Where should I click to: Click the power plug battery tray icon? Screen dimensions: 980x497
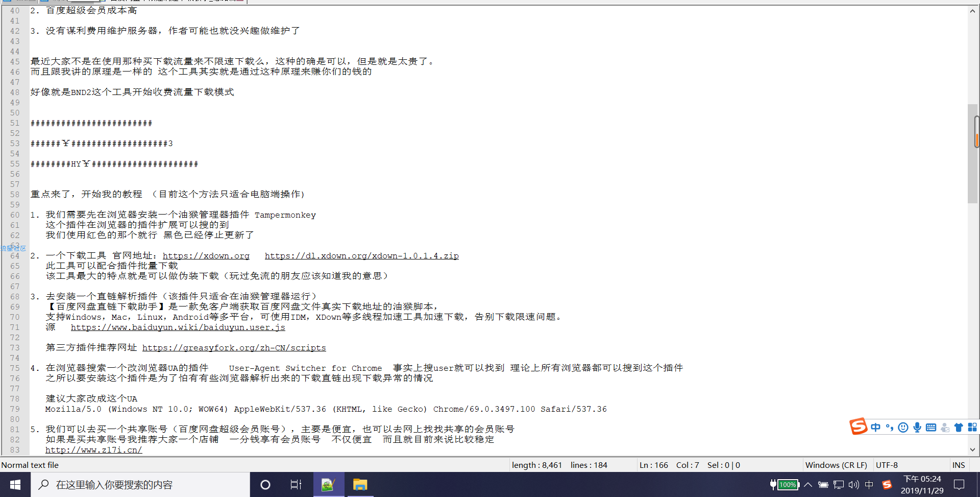[823, 485]
